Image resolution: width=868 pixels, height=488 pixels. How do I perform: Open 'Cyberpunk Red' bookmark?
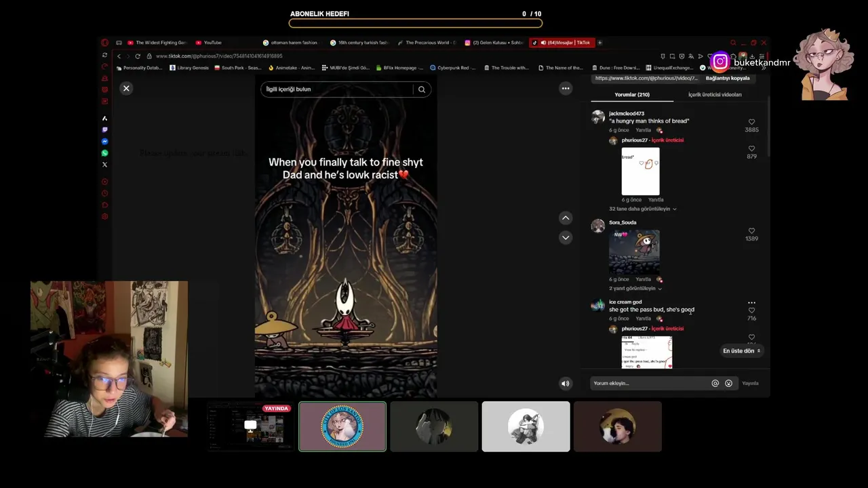453,68
